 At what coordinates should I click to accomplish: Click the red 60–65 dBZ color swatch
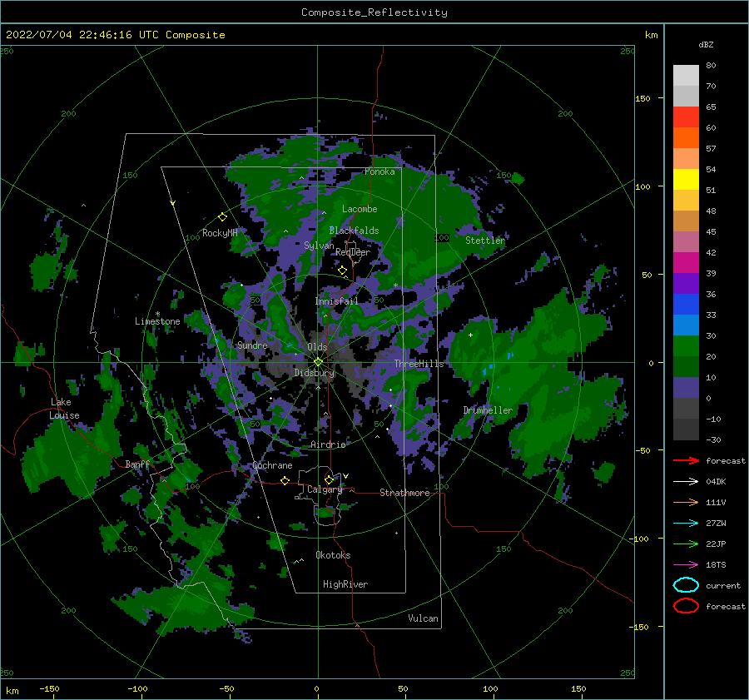click(686, 117)
